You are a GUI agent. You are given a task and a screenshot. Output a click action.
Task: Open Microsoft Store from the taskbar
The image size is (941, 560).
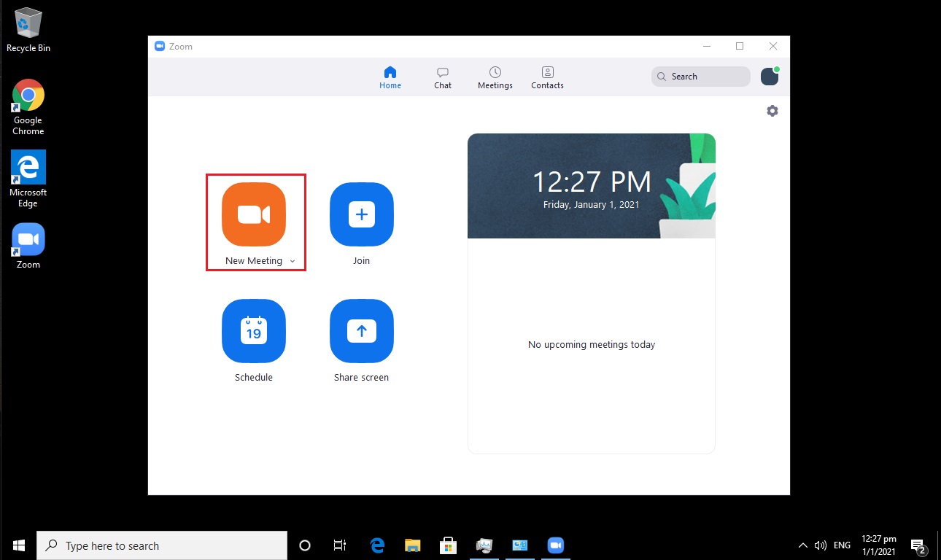(448, 545)
